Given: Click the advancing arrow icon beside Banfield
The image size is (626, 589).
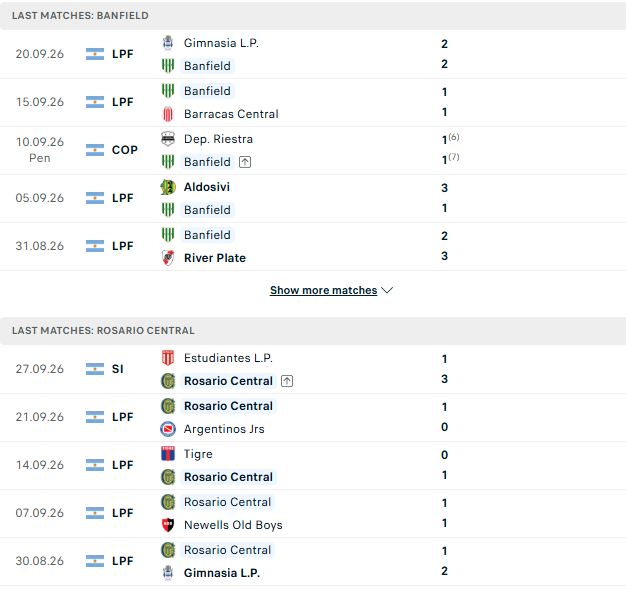Looking at the screenshot, I should point(245,162).
